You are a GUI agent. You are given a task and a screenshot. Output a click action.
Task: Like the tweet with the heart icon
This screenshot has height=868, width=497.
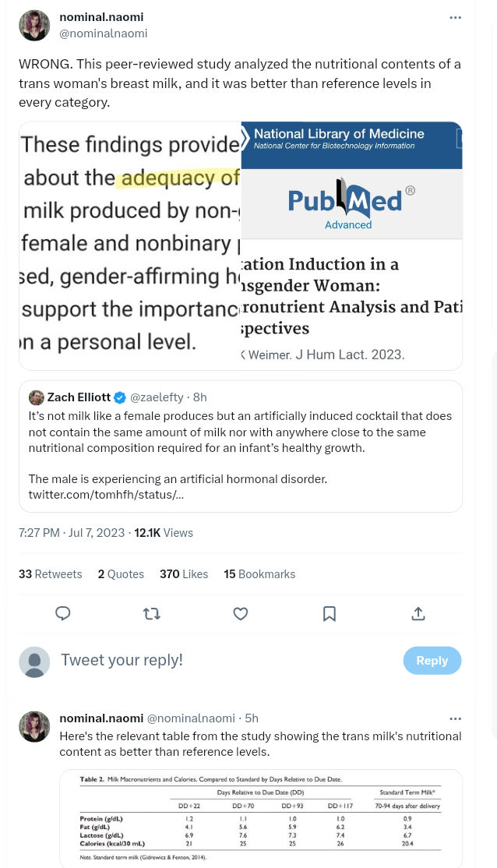pos(241,614)
